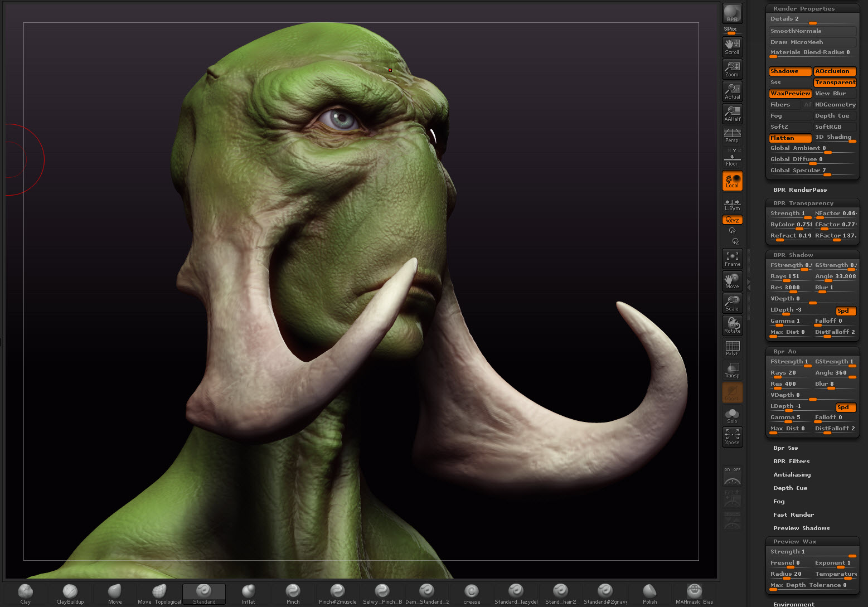
Task: Open Environment submenu
Action: (794, 604)
